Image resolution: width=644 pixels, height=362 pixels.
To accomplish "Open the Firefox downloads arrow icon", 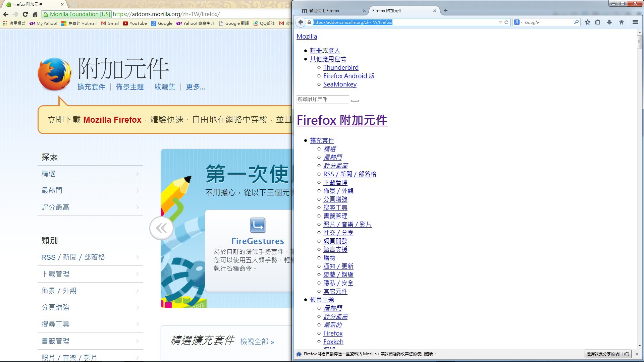I will [609, 22].
